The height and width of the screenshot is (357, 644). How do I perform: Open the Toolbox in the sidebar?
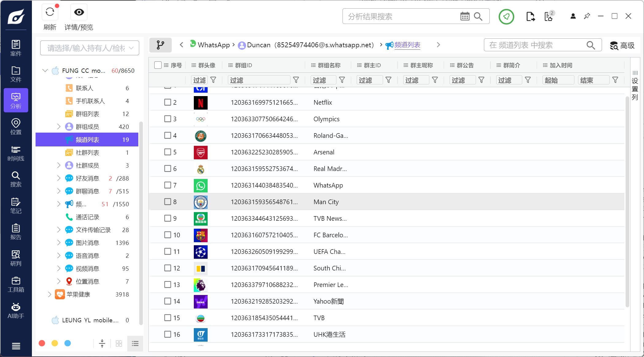pos(16,284)
